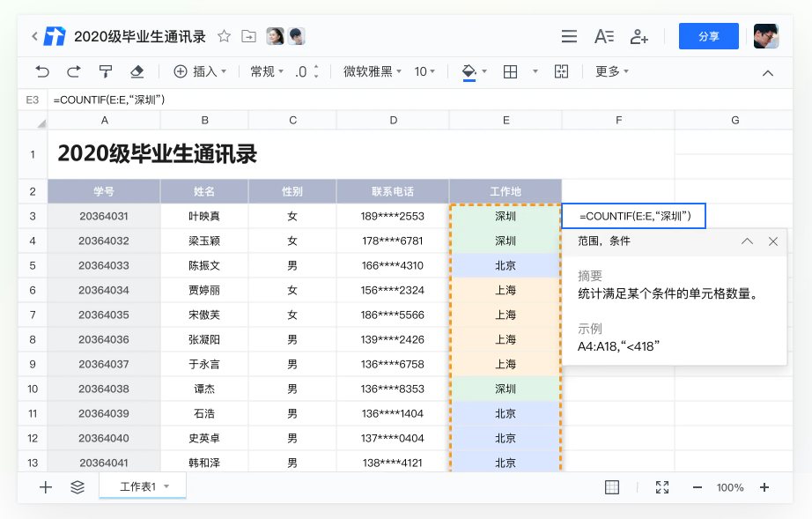The image size is (812, 519).
Task: Click the 工作地 header cell
Action: point(506,191)
